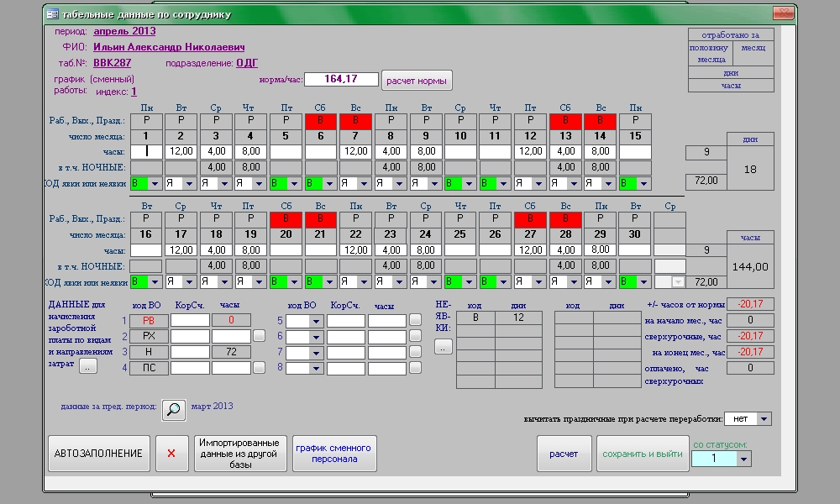Image resolution: width=840 pixels, height=504 pixels.
Task: Click the на начало мес. field showing 0
Action: click(x=750, y=320)
